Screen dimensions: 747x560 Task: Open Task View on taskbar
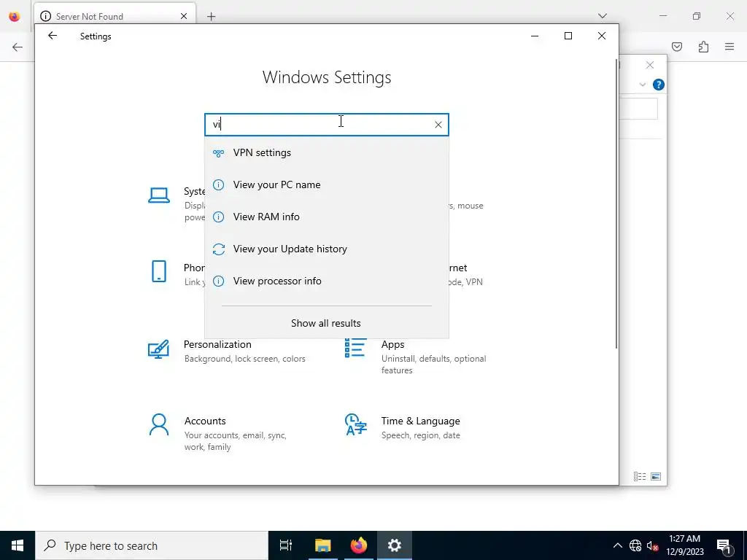point(286,545)
